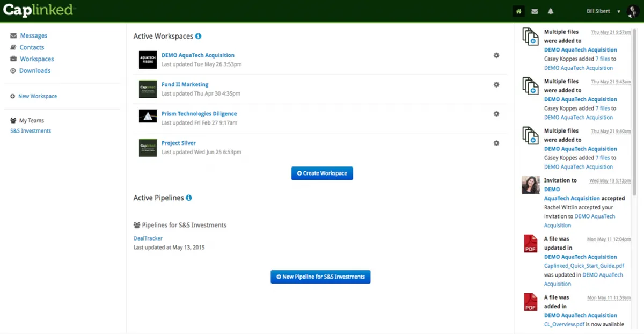Click info icon next to Active Workspaces
The image size is (644, 334).
point(198,37)
